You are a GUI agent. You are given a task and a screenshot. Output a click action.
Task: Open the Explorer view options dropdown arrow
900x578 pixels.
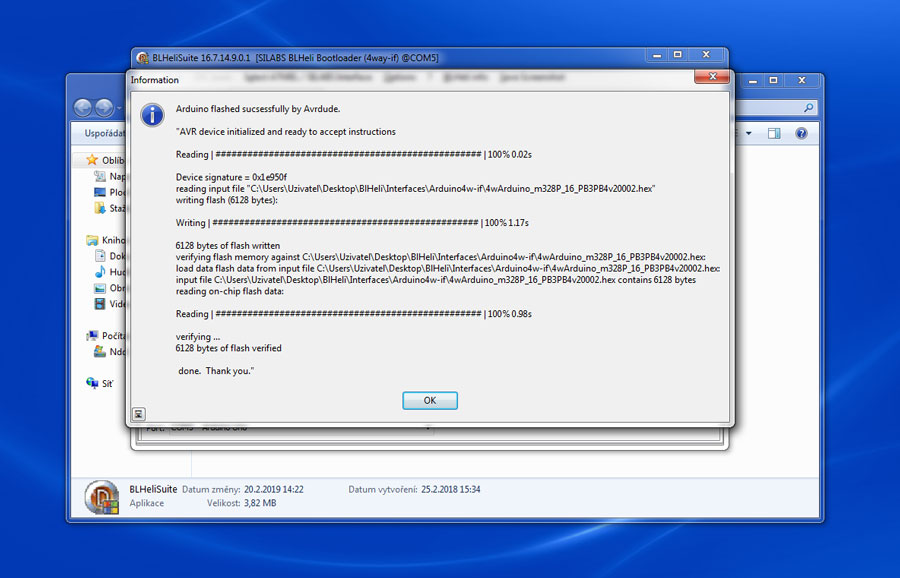[x=748, y=133]
